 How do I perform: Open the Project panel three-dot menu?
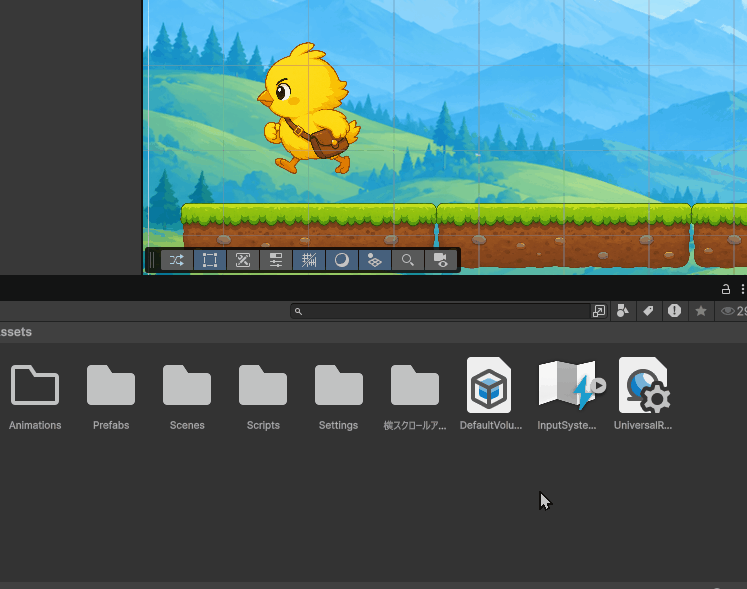742,289
